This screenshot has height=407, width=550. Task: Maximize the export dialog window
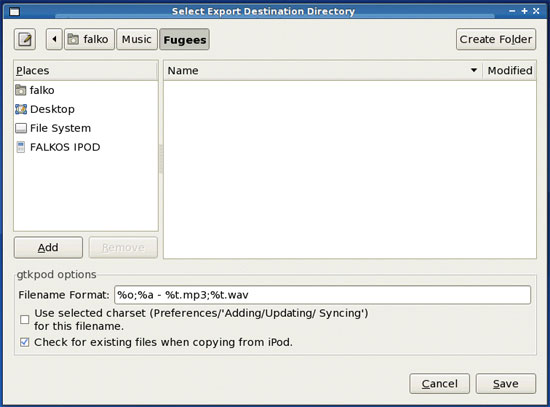point(524,11)
